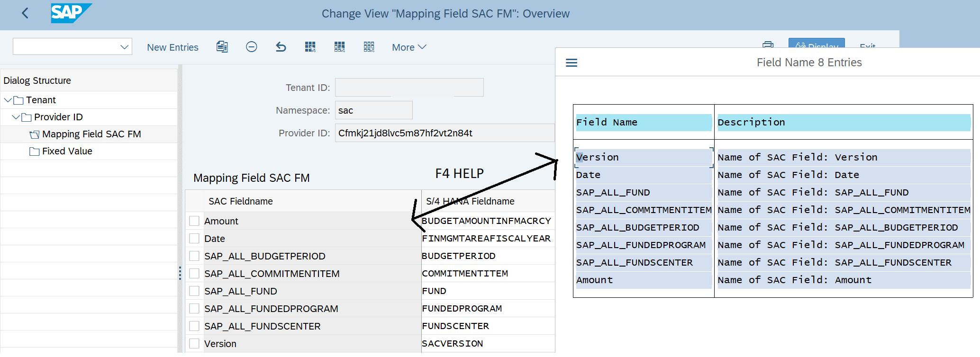This screenshot has width=980, height=357.
Task: Select Mapping Field SAC FM tree item
Action: [91, 134]
